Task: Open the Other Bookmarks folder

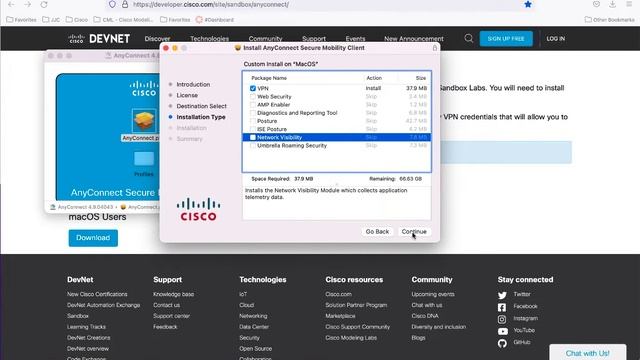Action: 609,20
